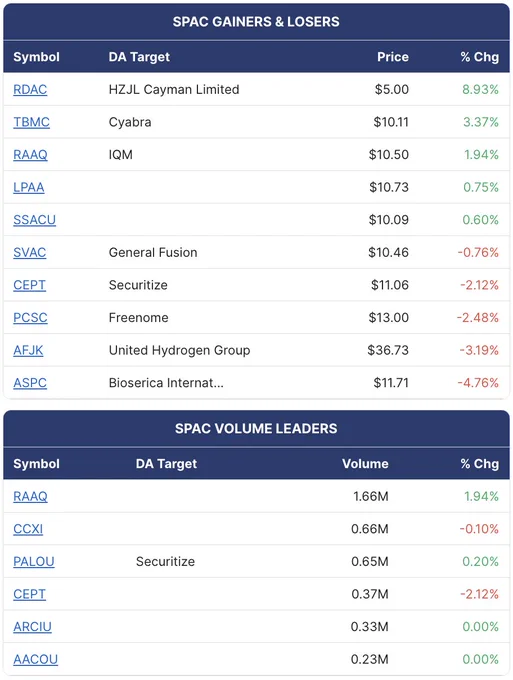Open the ARCIU symbol link

point(33,626)
